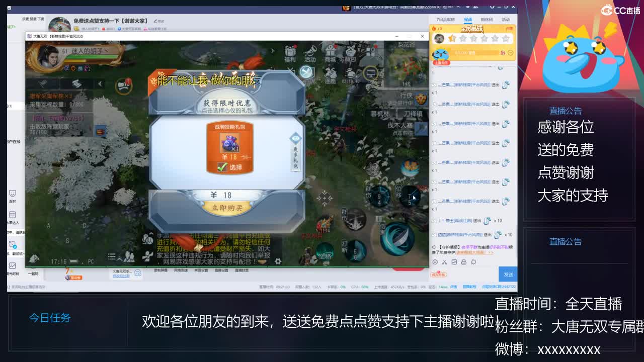Switch to first quest tracker tab icon
Screen dimensions: 644x362
coord(43,84)
